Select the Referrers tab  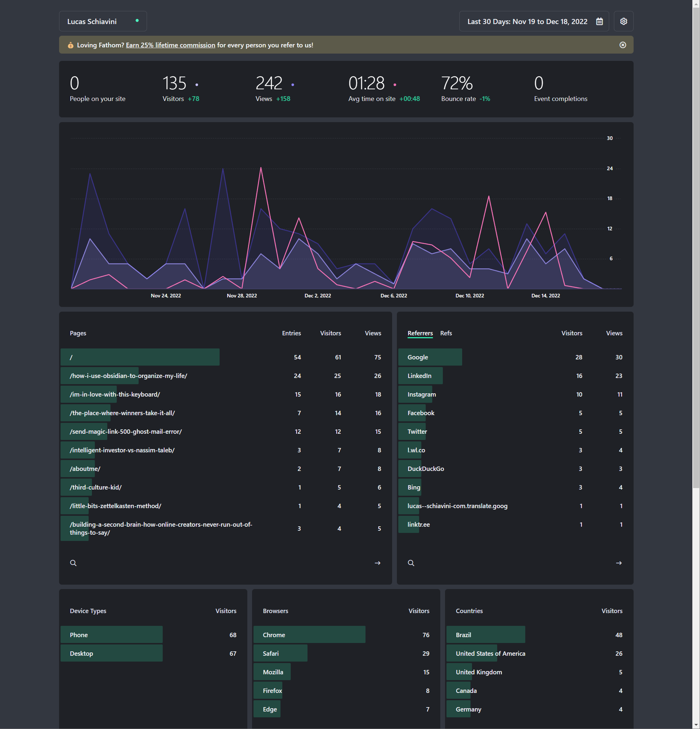[x=420, y=333]
